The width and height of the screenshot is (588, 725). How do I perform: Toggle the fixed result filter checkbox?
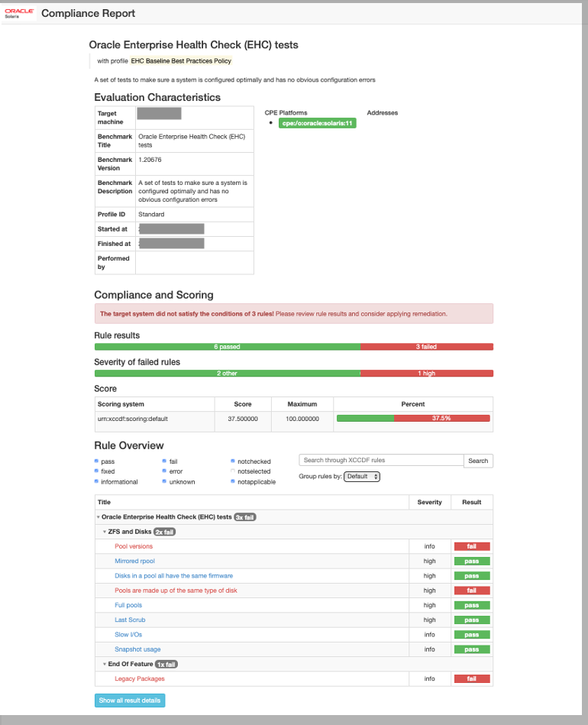[x=97, y=471]
